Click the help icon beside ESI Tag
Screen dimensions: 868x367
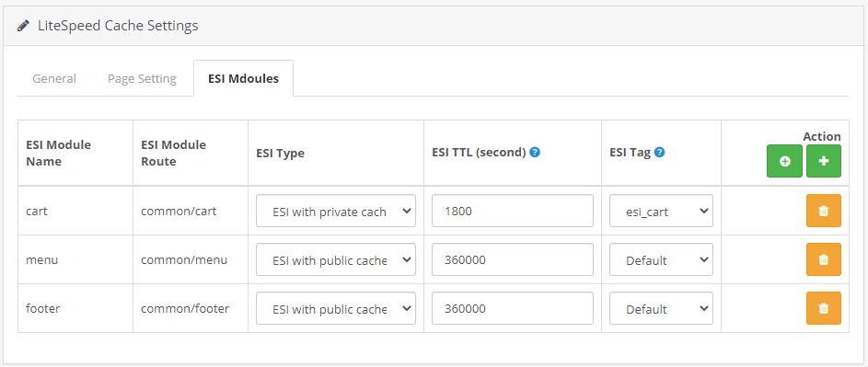point(659,152)
